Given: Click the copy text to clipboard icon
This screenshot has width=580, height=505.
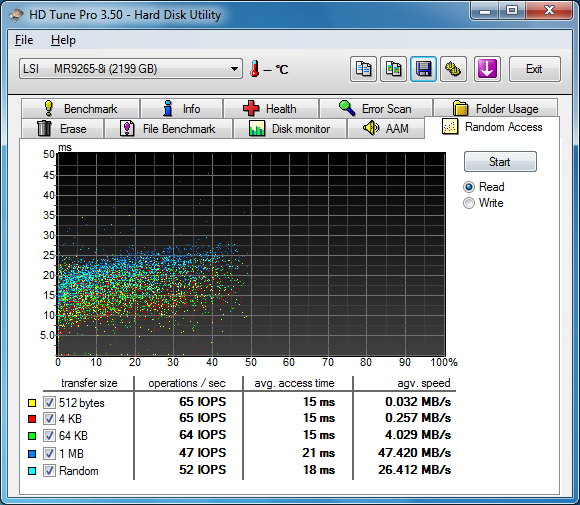Looking at the screenshot, I should point(363,69).
